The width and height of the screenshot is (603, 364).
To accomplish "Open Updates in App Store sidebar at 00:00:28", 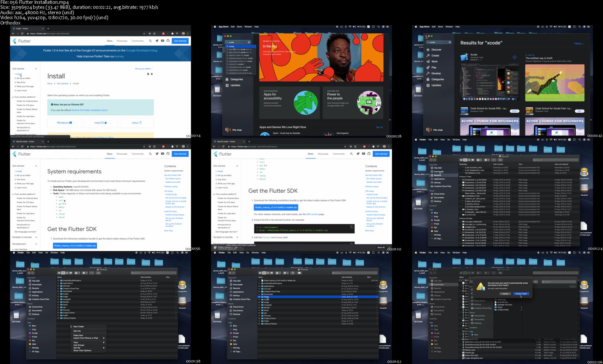I will pos(233,85).
